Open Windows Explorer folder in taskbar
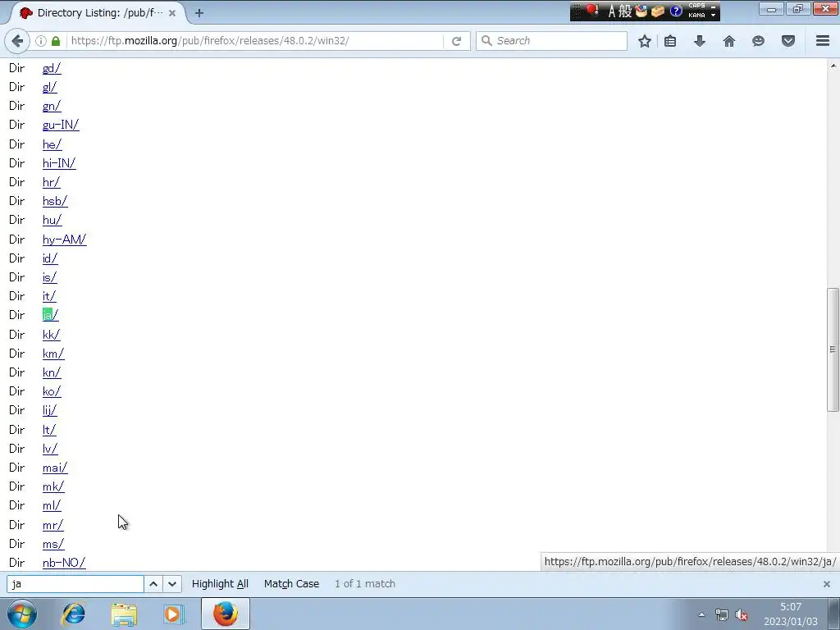 pos(124,614)
